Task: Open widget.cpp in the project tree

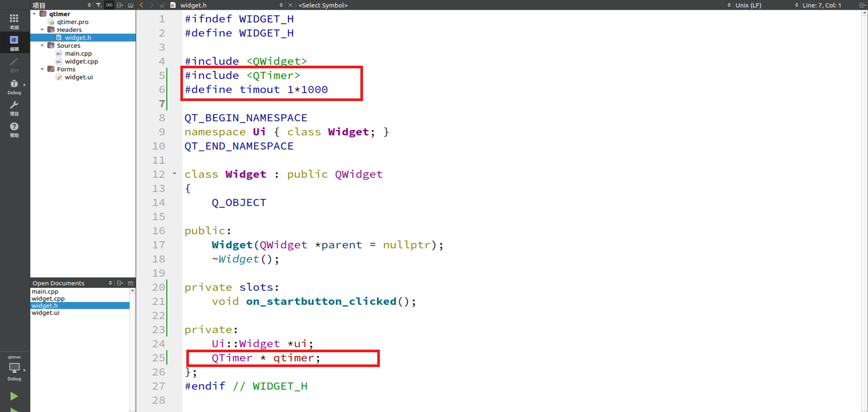Action: point(81,61)
